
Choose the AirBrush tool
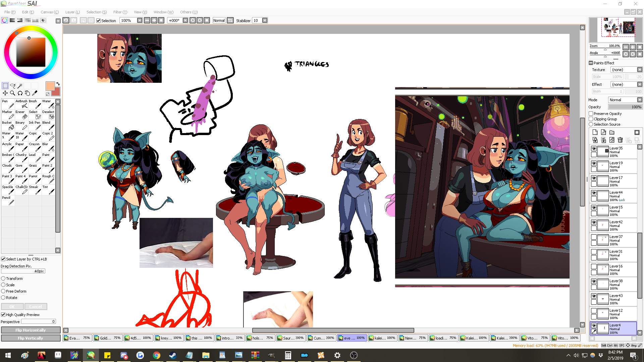tap(21, 104)
